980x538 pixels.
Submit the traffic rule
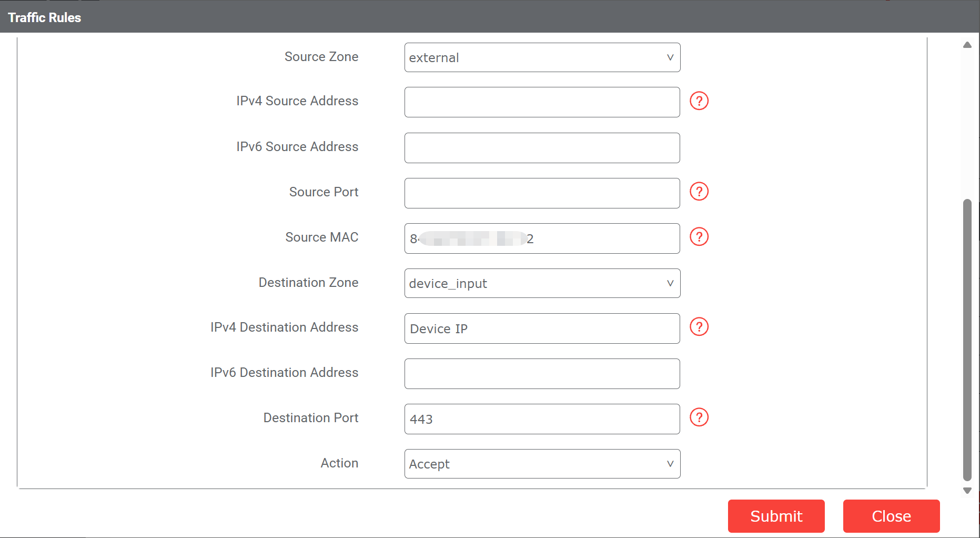point(776,516)
